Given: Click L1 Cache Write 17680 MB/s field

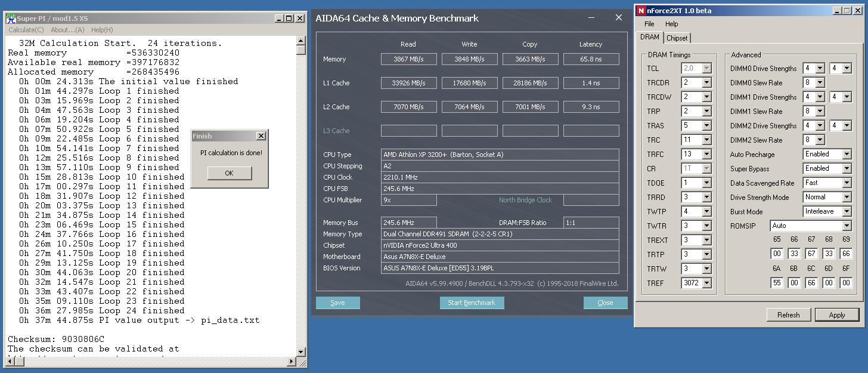Looking at the screenshot, I should [470, 83].
